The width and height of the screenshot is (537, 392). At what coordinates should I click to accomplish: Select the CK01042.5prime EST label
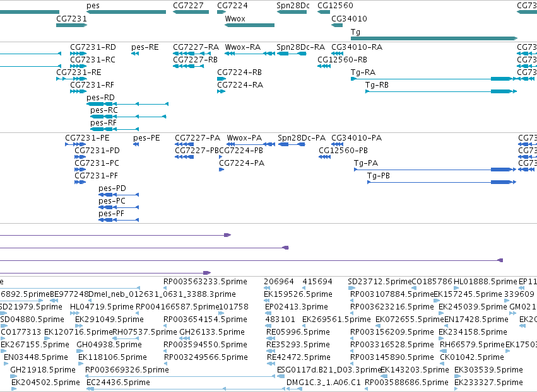(472, 357)
